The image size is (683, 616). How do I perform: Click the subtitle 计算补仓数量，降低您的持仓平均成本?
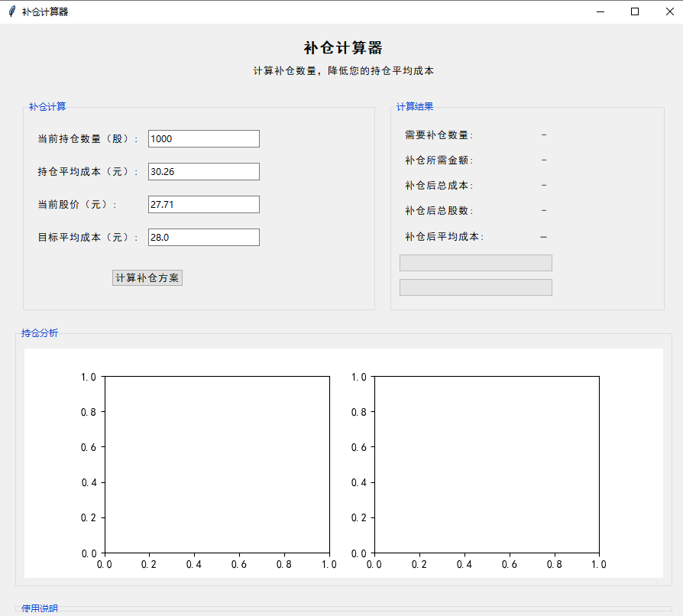pos(341,70)
